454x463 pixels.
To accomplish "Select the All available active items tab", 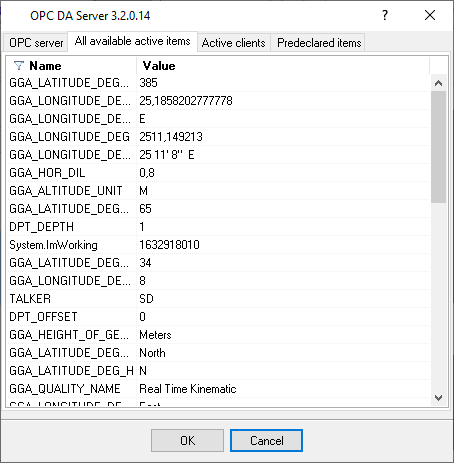I will point(132,41).
